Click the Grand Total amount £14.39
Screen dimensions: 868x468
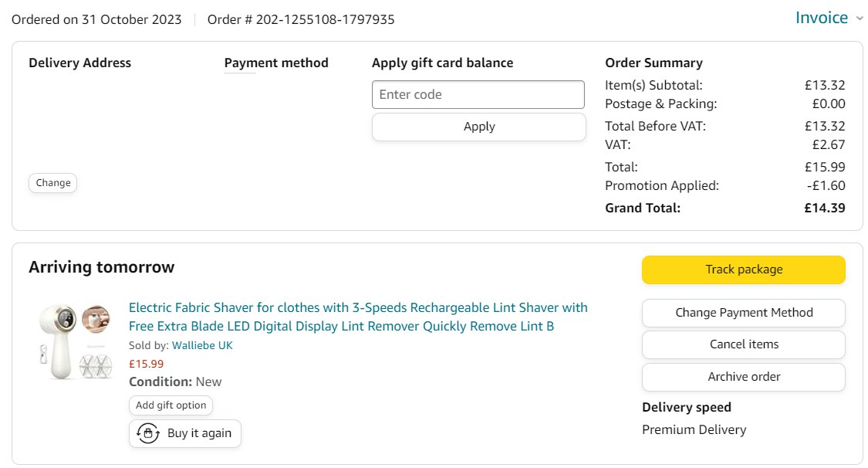[825, 208]
